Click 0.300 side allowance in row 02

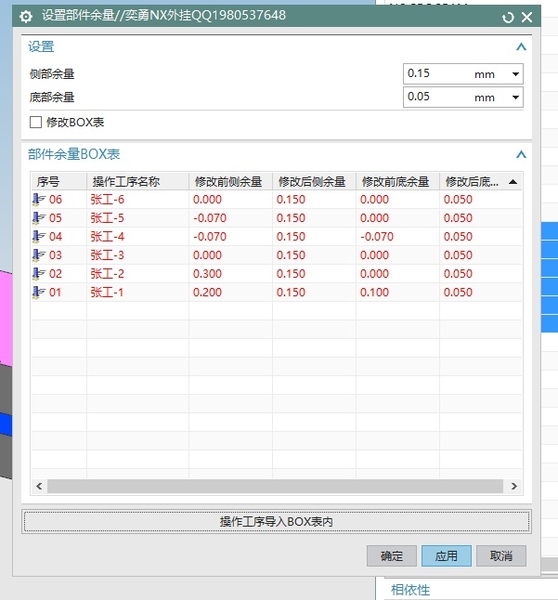coord(207,274)
